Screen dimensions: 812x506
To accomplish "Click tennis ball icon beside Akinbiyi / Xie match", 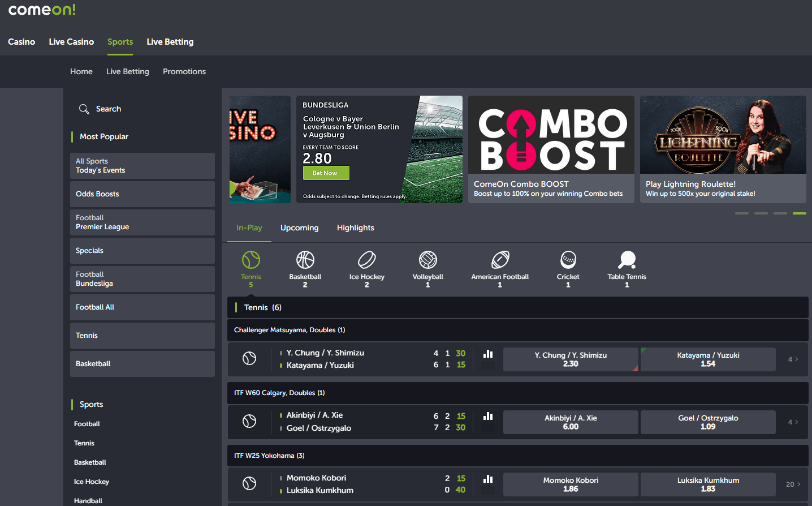I will click(x=249, y=421).
